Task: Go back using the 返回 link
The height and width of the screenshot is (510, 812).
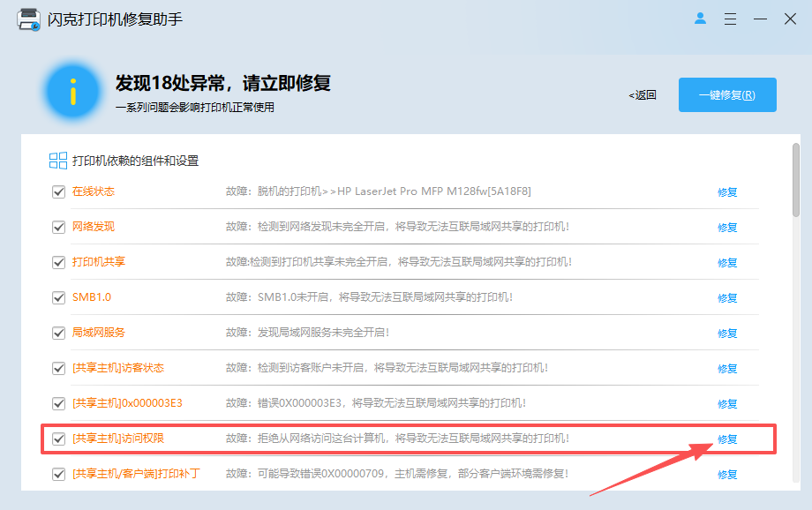Action: tap(643, 95)
